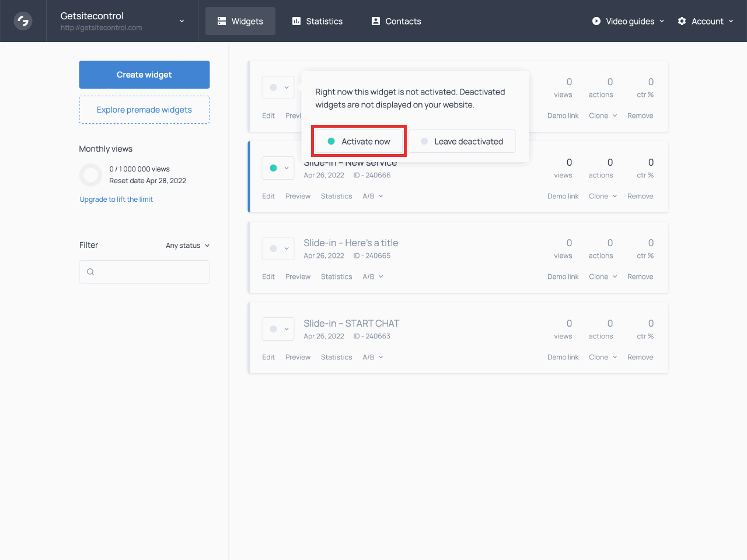Click the Getsitecontrol logo icon
This screenshot has height=560, width=747.
(23, 21)
